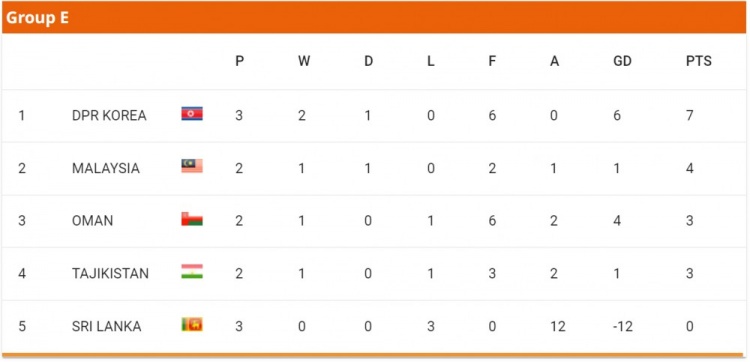
Task: Click Malaysia's points value 4
Action: coord(689,168)
